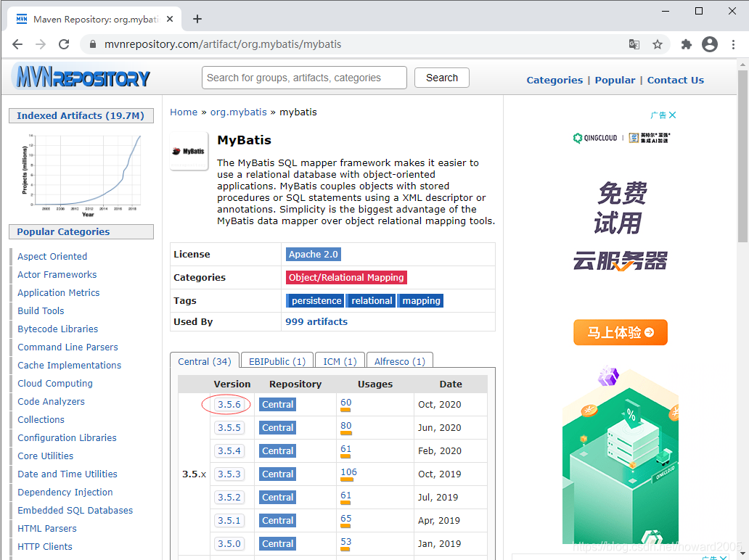Go back to the previous page
749x560 pixels.
17,44
